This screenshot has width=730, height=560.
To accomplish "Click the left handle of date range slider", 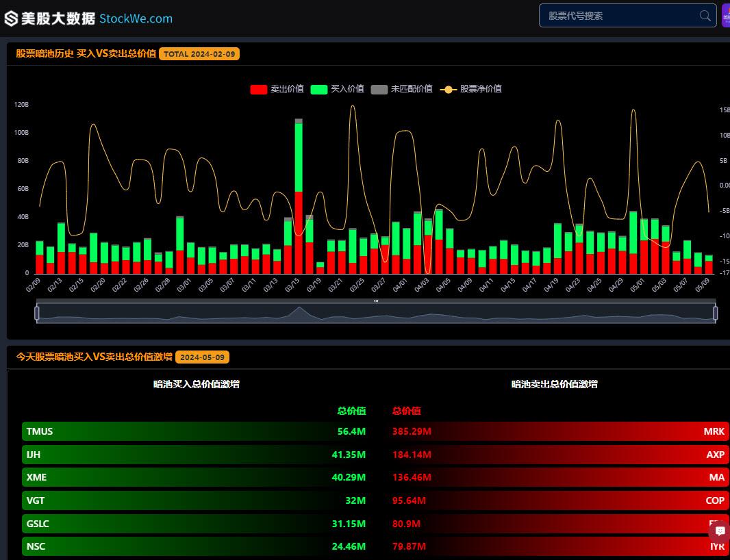I will point(37,313).
